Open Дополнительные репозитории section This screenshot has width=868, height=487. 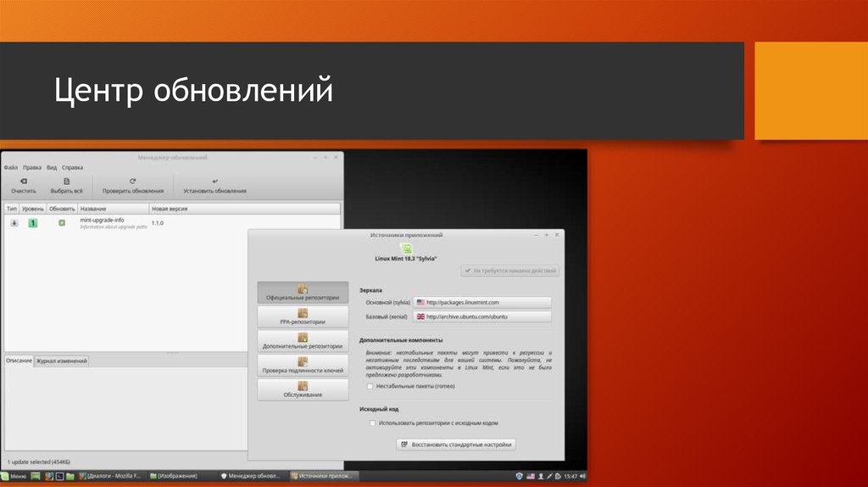[x=303, y=341]
